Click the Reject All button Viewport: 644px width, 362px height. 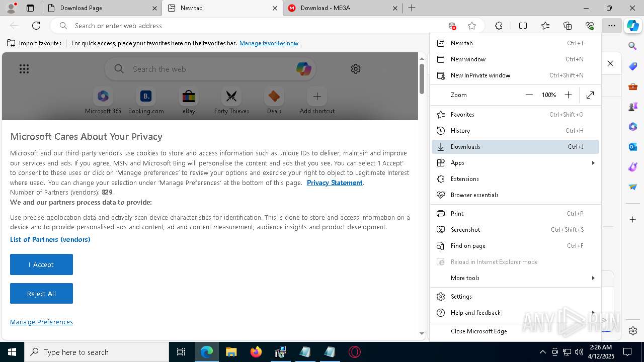41,294
